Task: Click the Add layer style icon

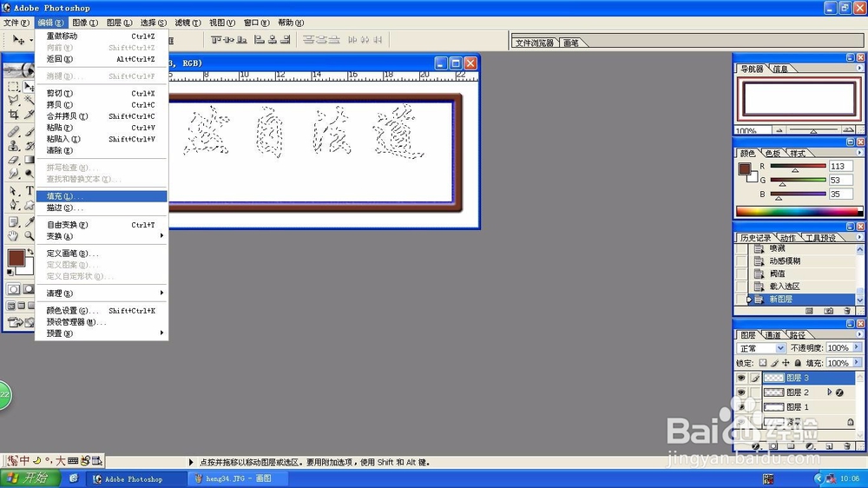Action: coord(756,446)
